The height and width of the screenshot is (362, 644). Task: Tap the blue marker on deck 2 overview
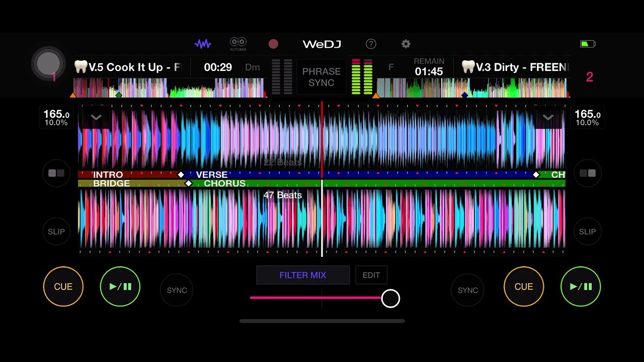pyautogui.click(x=464, y=95)
